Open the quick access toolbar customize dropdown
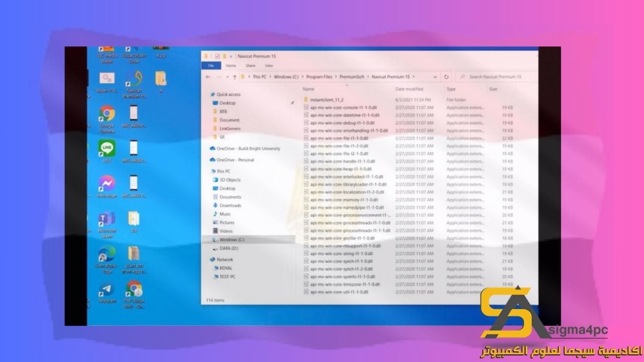644x362 pixels. pyautogui.click(x=231, y=56)
